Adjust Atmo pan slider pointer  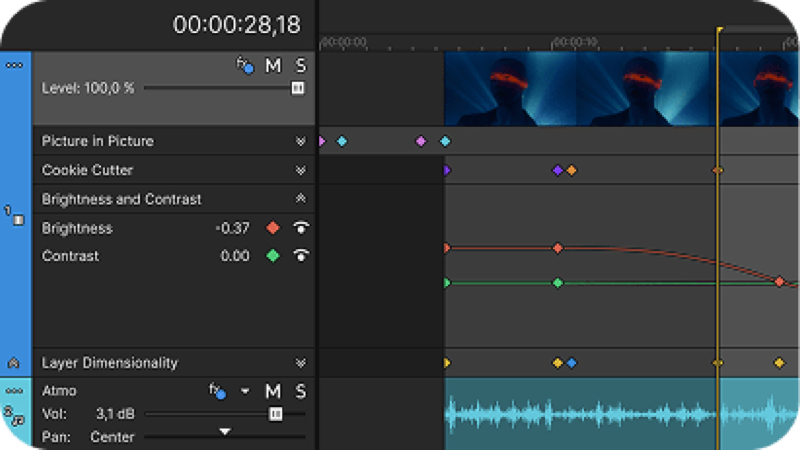[224, 432]
